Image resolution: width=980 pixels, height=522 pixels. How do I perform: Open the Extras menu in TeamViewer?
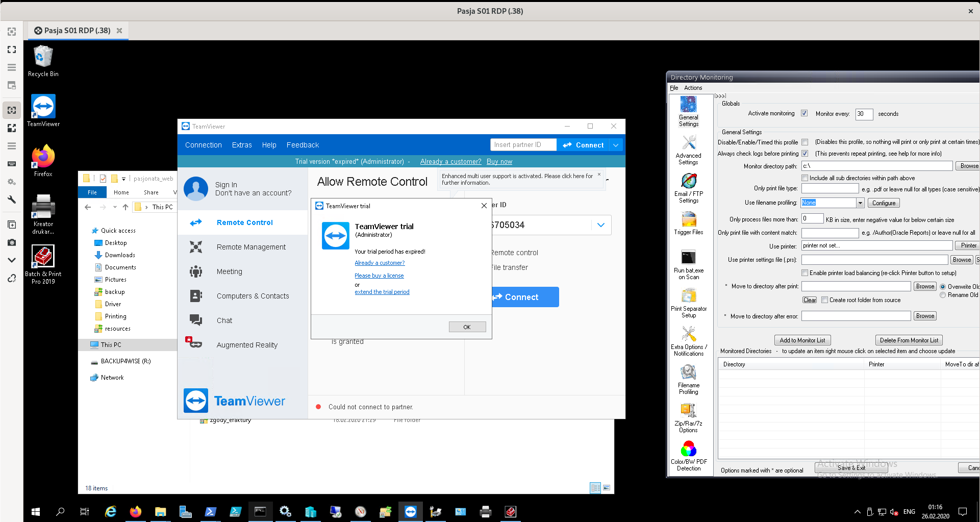242,145
